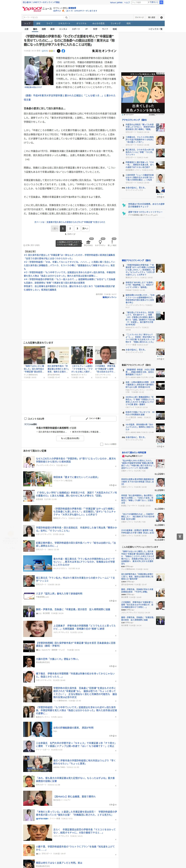Open the black bear photo recommended article
The height and width of the screenshot is (868, 186).
point(82,355)
